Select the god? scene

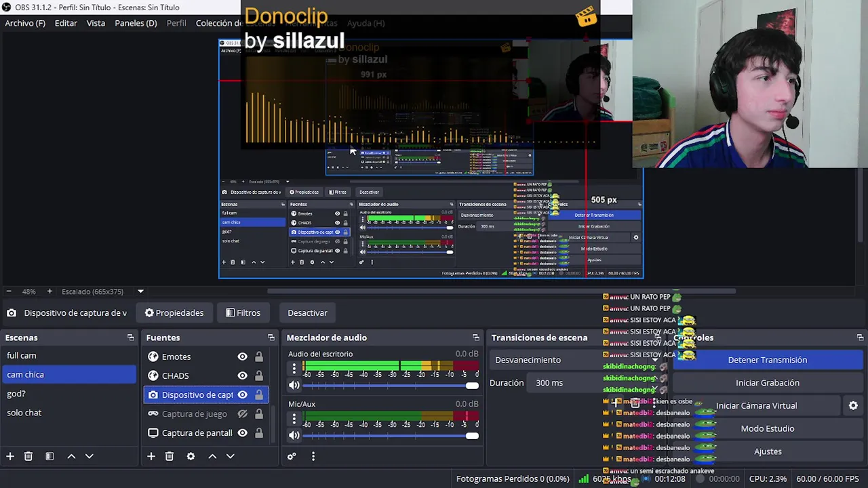(x=69, y=393)
